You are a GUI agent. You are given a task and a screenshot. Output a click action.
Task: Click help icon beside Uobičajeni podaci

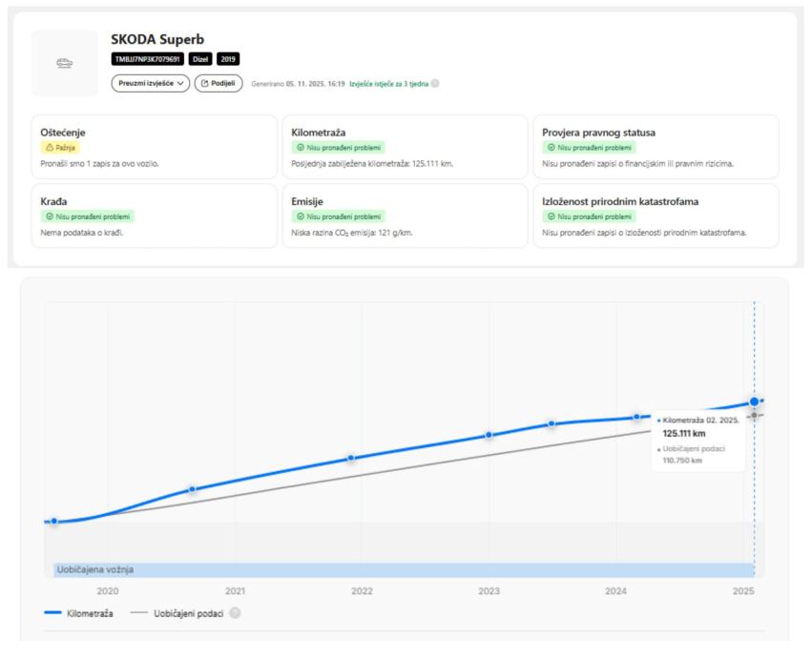[235, 613]
